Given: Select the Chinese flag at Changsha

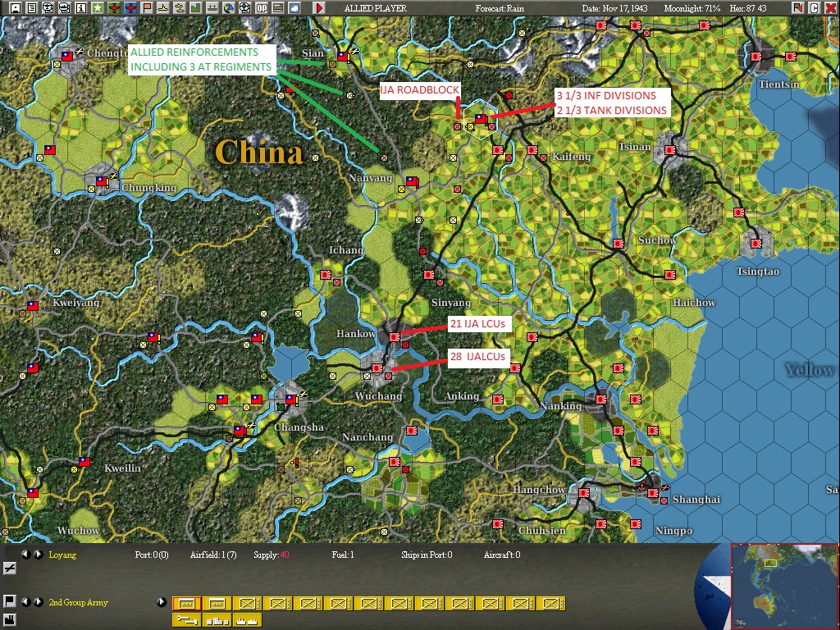Looking at the screenshot, I should [x=291, y=399].
